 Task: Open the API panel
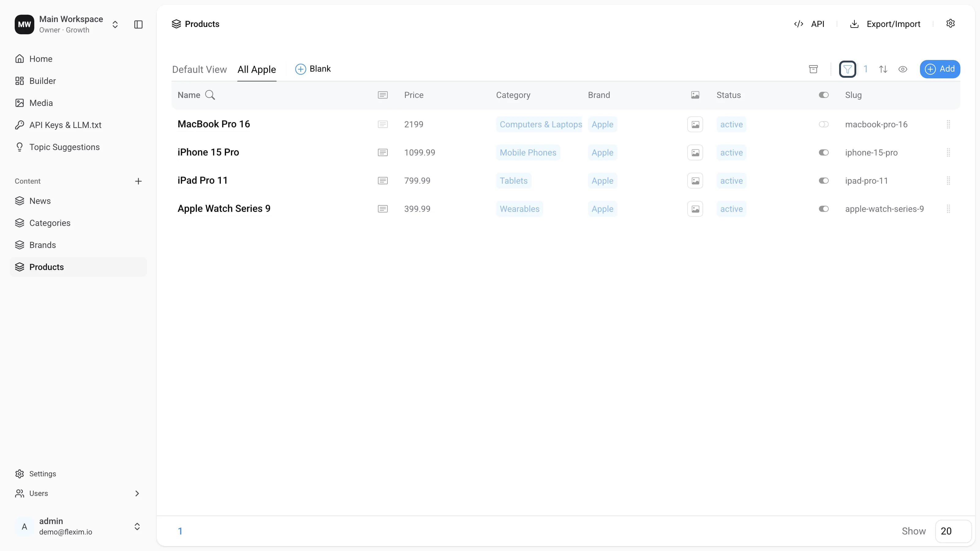[x=809, y=24]
